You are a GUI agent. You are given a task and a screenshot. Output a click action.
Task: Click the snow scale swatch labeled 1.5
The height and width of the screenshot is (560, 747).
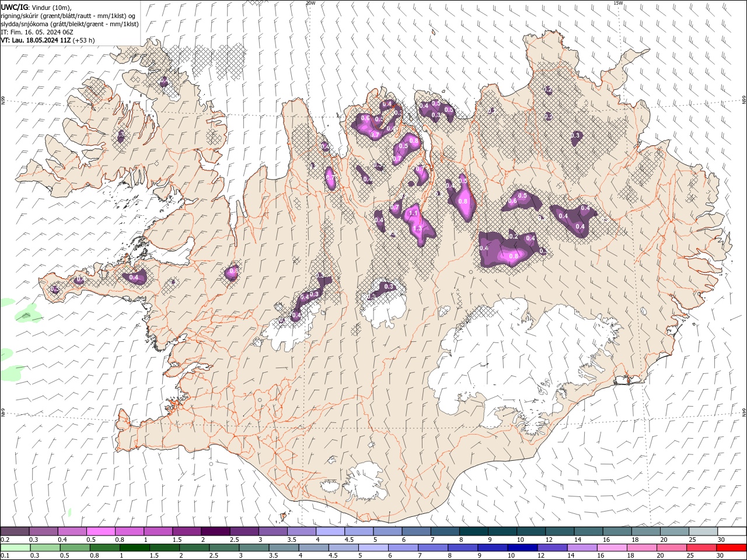point(187,531)
